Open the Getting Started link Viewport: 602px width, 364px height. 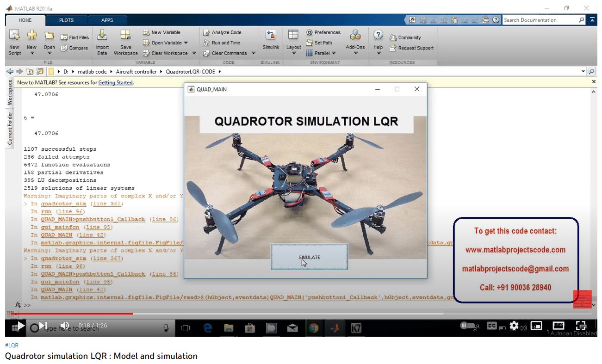[115, 83]
